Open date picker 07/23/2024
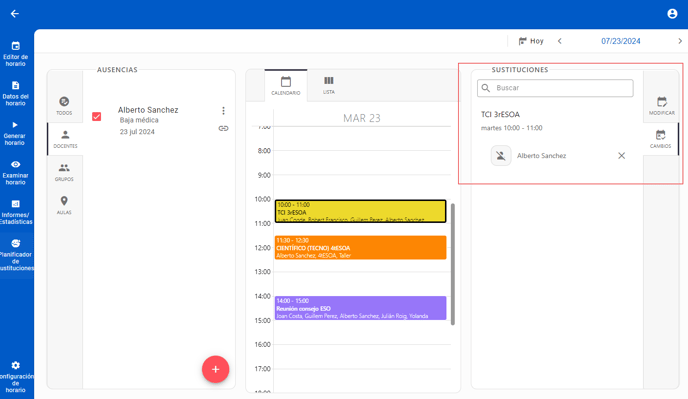 point(620,41)
